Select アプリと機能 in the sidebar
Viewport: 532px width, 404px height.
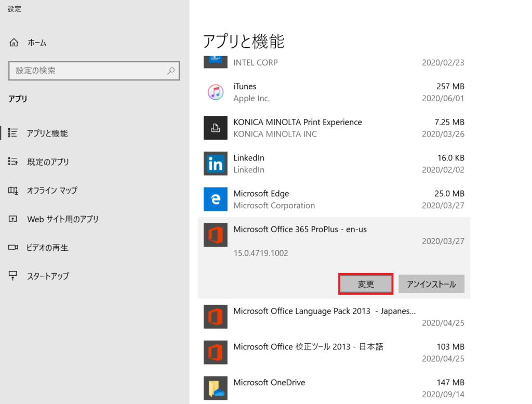point(47,133)
